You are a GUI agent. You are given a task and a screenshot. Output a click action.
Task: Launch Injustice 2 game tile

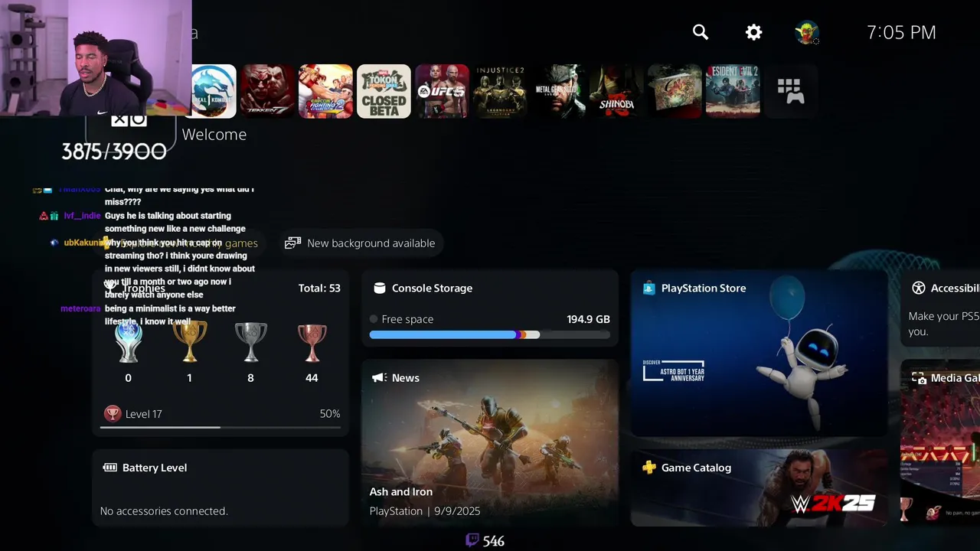(501, 91)
